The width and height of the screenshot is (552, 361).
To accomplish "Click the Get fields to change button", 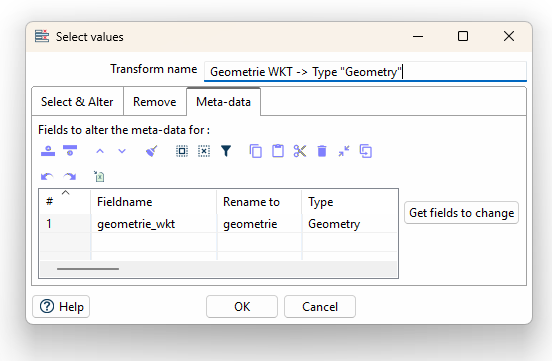I will 462,213.
